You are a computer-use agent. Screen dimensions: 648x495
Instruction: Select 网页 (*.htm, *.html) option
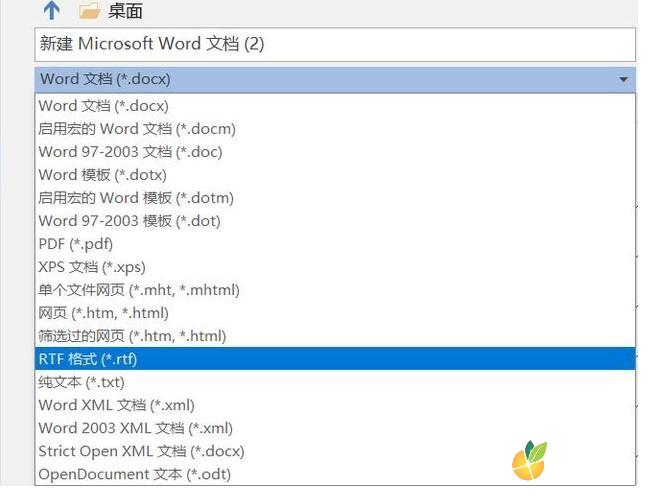pos(335,313)
